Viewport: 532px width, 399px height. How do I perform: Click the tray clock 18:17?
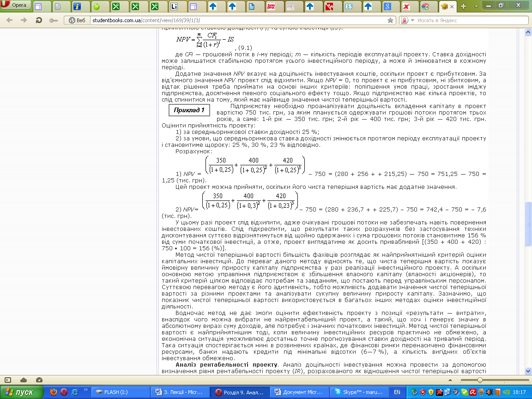(519, 392)
